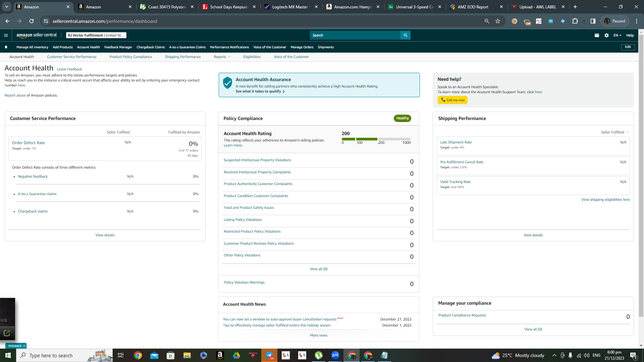This screenshot has height=362, width=644.
Task: Open the Chrome three-dot menu
Action: coord(637,21)
